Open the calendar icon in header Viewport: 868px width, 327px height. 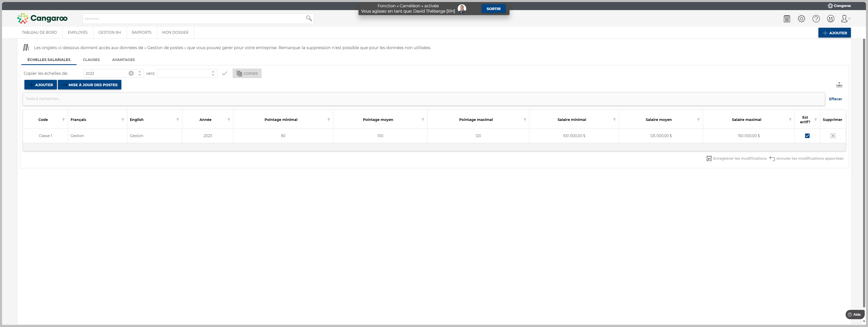click(x=787, y=19)
